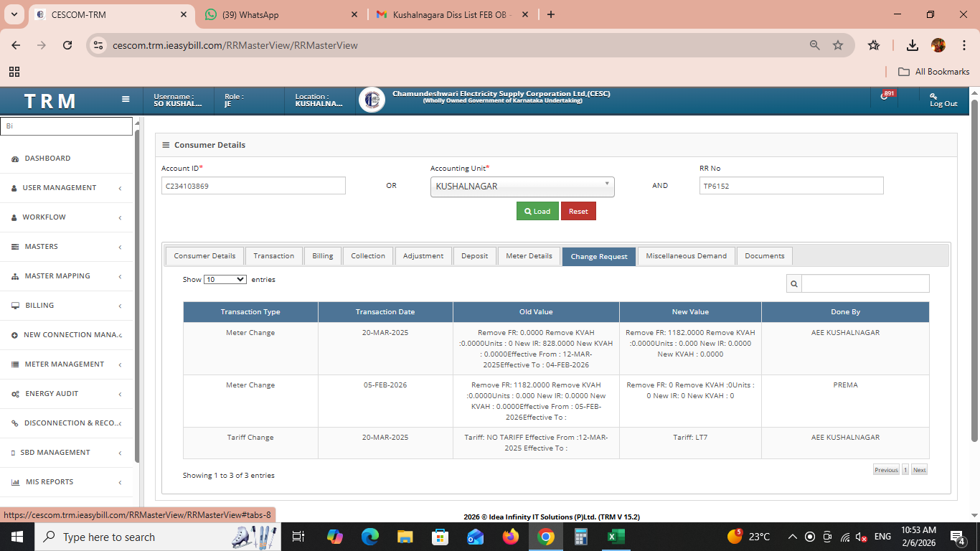Click the CESC corporation logo
The height and width of the screenshot is (551, 980).
coord(372,100)
